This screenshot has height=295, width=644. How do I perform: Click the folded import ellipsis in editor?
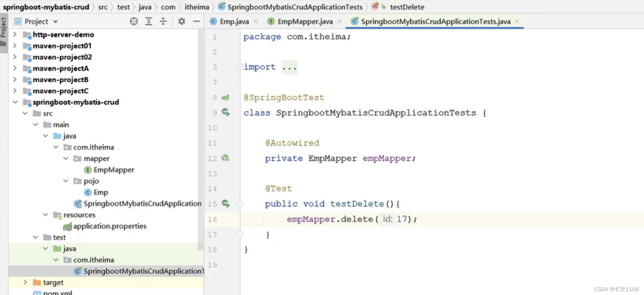290,67
